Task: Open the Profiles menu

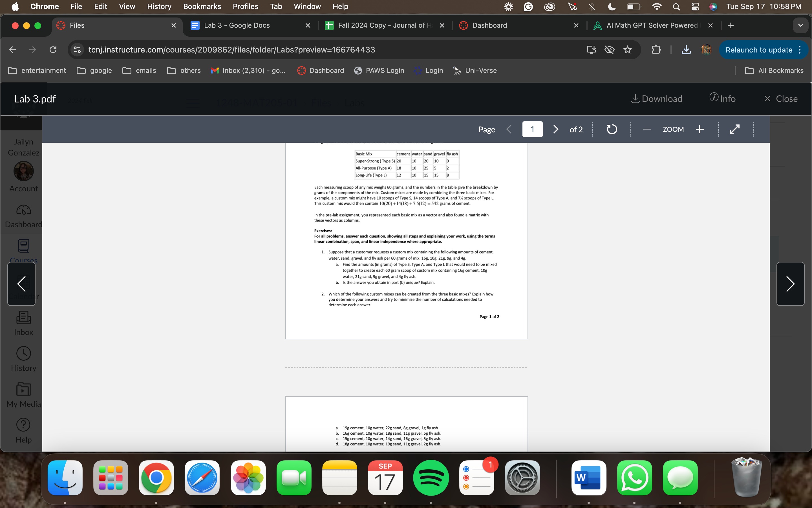Action: click(245, 6)
